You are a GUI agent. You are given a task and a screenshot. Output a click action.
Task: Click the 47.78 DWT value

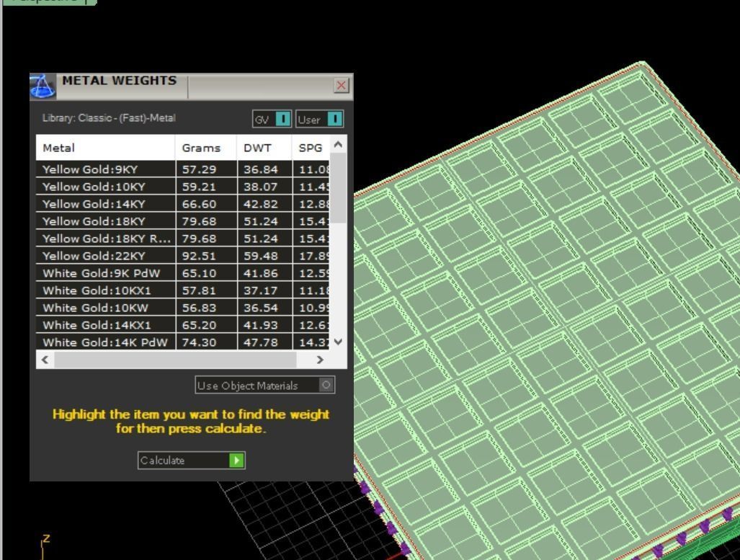tap(261, 342)
